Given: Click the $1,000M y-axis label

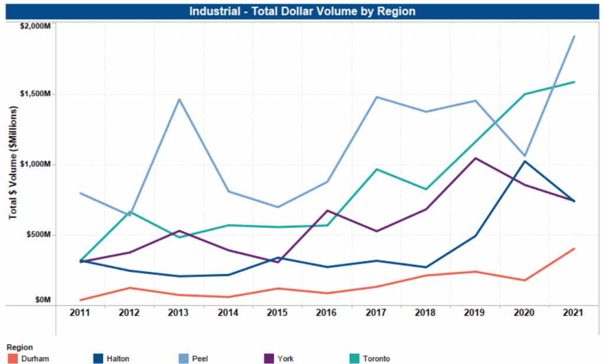Looking at the screenshot, I should 35,164.
